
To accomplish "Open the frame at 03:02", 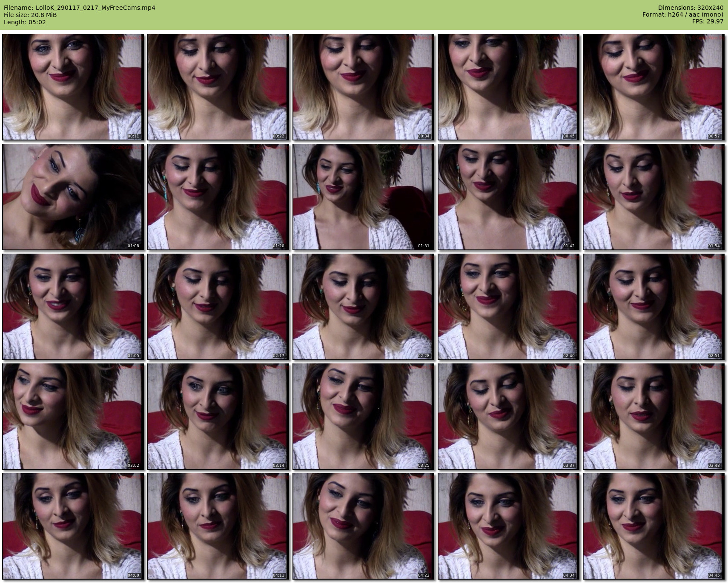I will [73, 417].
